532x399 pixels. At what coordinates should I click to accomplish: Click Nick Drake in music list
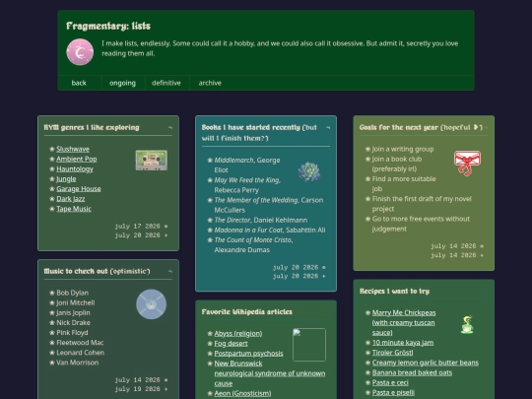tap(73, 323)
